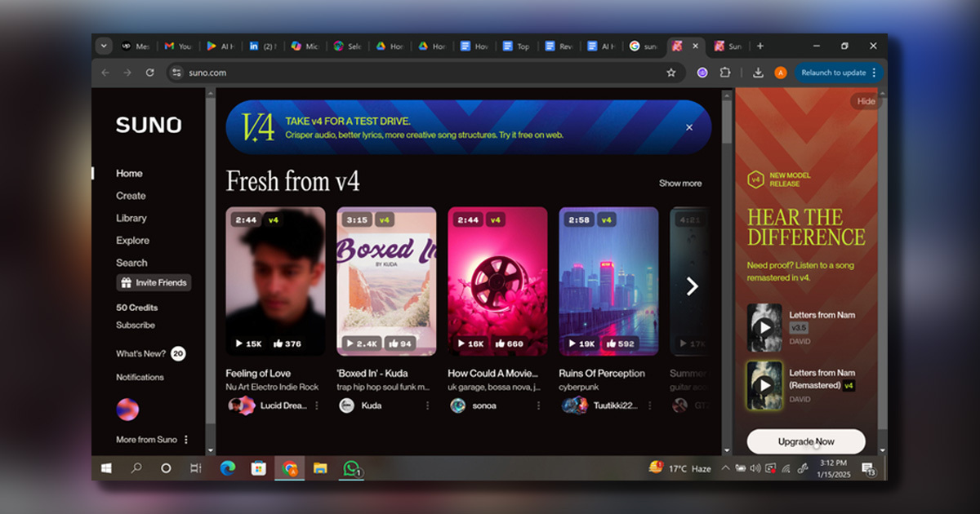Open File Explorer from the taskbar
Screen dimensions: 980x514
point(320,468)
